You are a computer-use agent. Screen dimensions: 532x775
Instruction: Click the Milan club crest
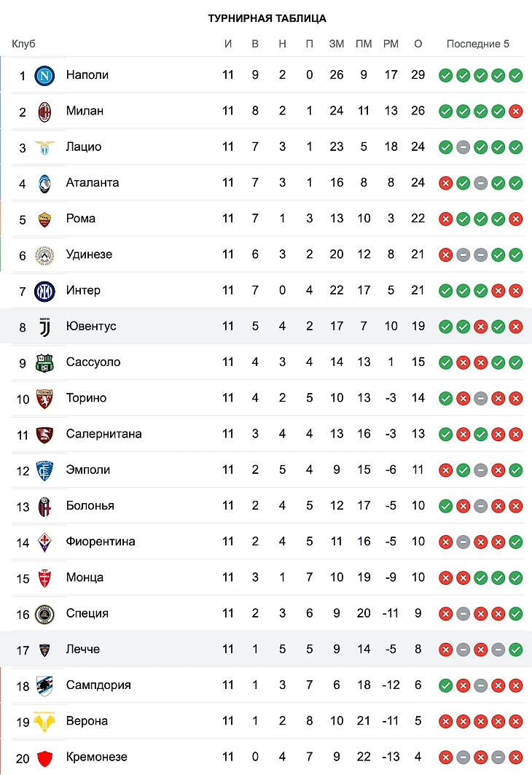point(45,111)
